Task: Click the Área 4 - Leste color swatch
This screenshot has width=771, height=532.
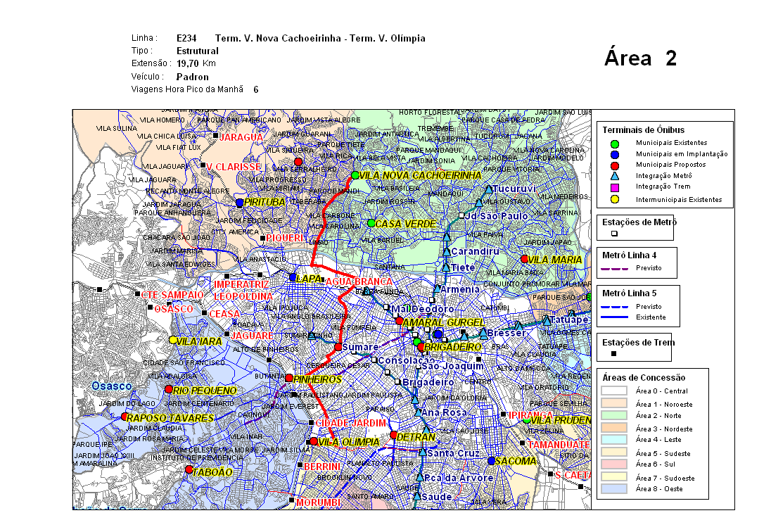Action: click(613, 440)
